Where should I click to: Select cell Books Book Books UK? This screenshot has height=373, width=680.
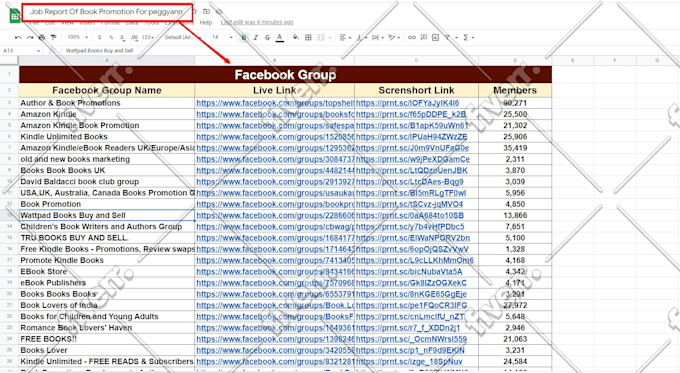point(107,170)
